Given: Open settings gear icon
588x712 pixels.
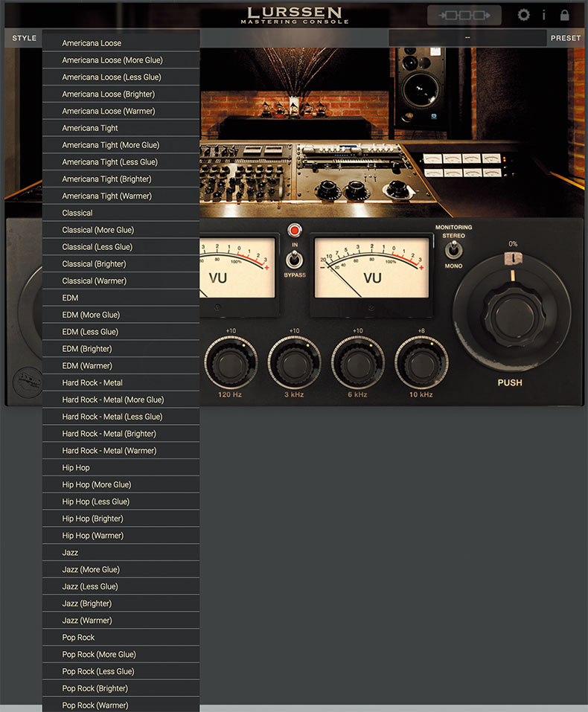Looking at the screenshot, I should pos(523,15).
